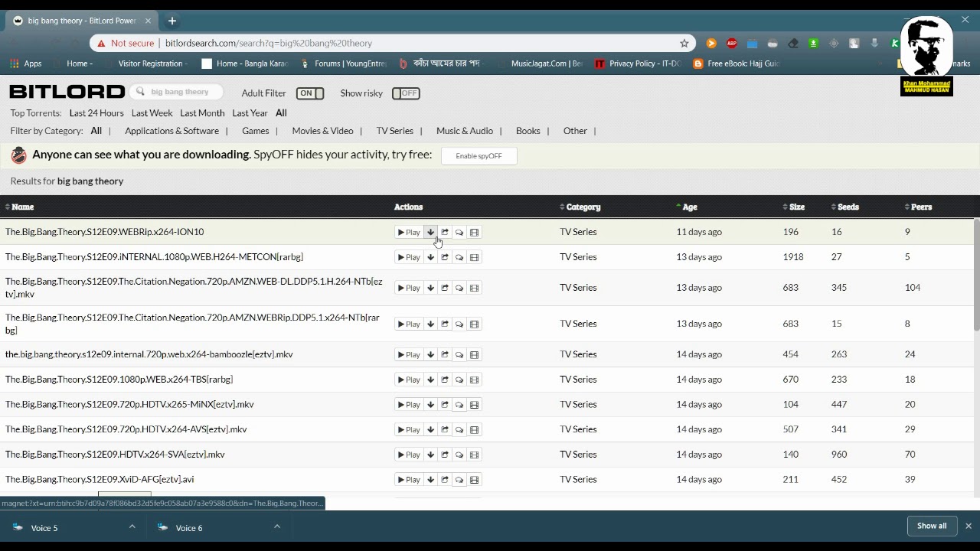Download arrow for AMZN.WEB-DL.DDP5.1 NTb[eztv].mkv row

[x=430, y=289]
